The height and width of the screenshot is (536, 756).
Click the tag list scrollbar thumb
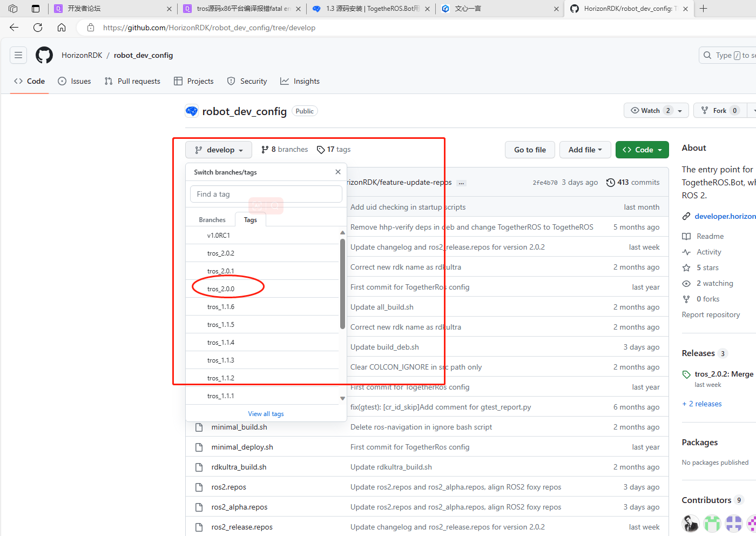pos(342,284)
